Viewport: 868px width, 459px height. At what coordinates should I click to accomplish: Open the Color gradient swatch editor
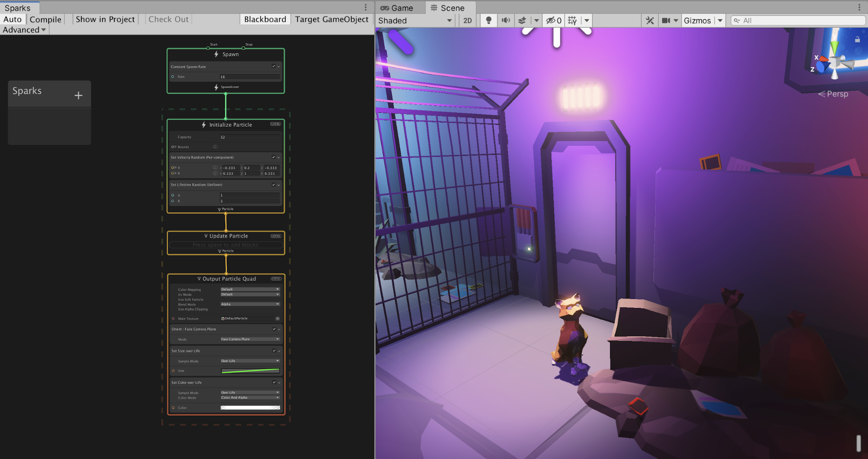(250, 408)
